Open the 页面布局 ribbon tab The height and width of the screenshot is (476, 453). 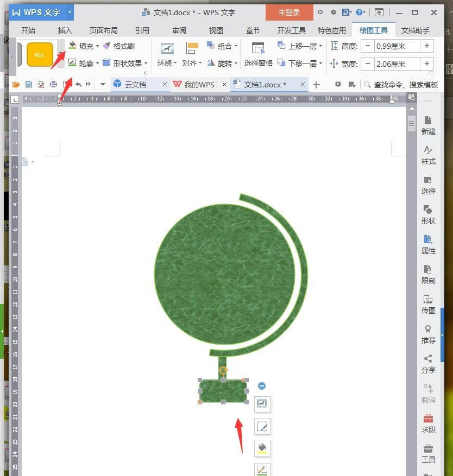tap(104, 30)
